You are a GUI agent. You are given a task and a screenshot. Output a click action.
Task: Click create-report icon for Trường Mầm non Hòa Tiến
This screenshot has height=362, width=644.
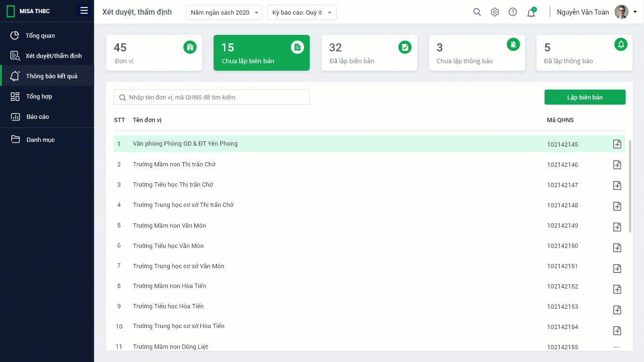(x=617, y=289)
